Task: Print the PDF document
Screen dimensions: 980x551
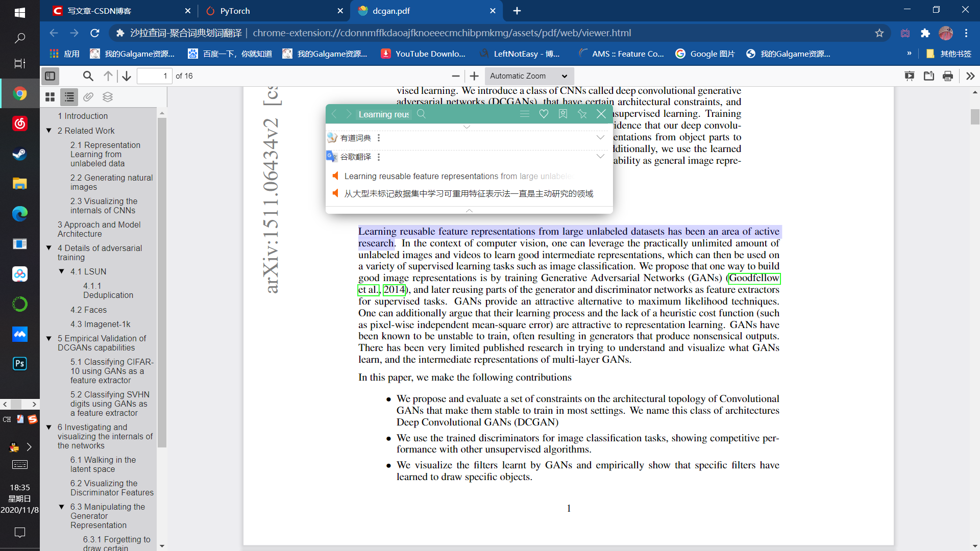Action: point(948,76)
